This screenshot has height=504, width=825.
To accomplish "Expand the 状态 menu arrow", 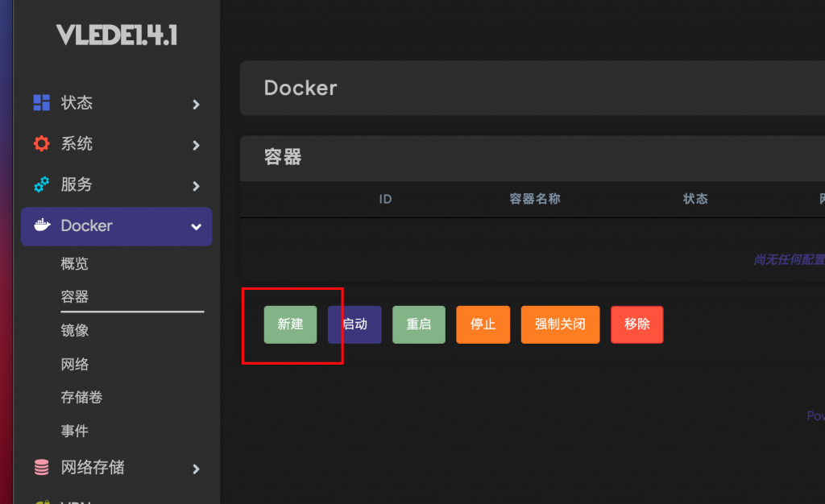I will (196, 104).
